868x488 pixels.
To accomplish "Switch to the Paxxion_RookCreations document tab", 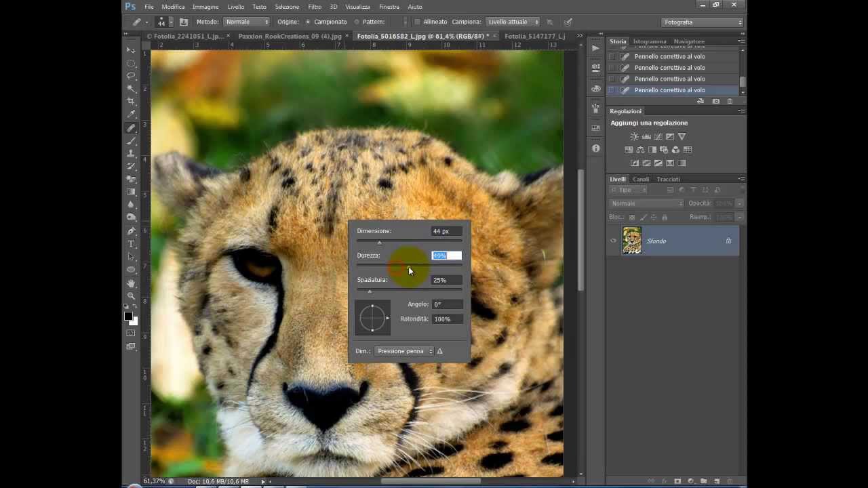I will (x=290, y=36).
